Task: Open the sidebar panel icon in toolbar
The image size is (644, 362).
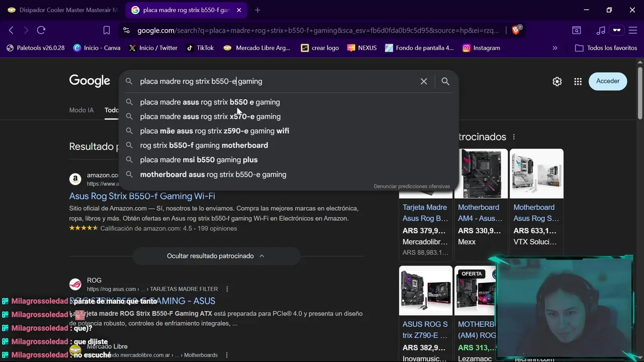Action: [577, 30]
